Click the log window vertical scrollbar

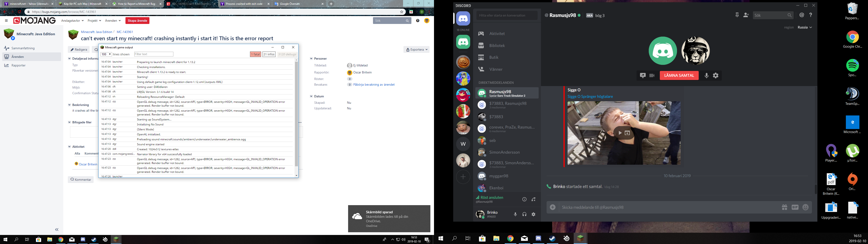[296, 115]
